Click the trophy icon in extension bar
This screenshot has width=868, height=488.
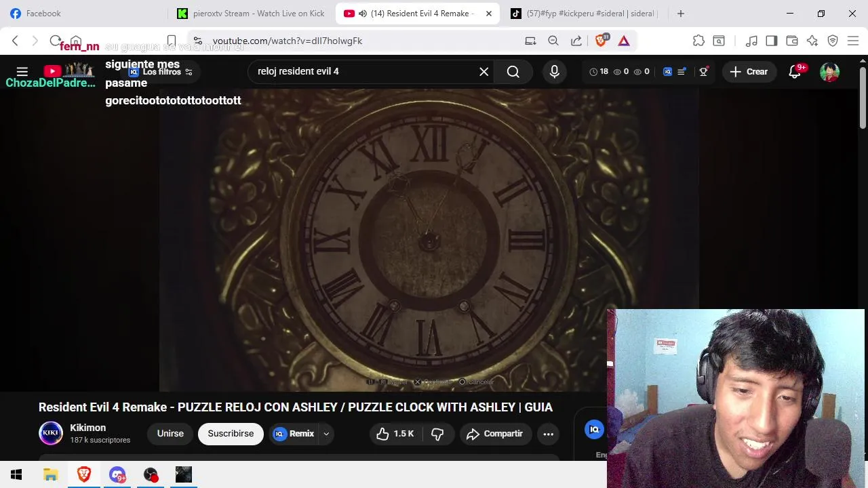[x=703, y=71]
